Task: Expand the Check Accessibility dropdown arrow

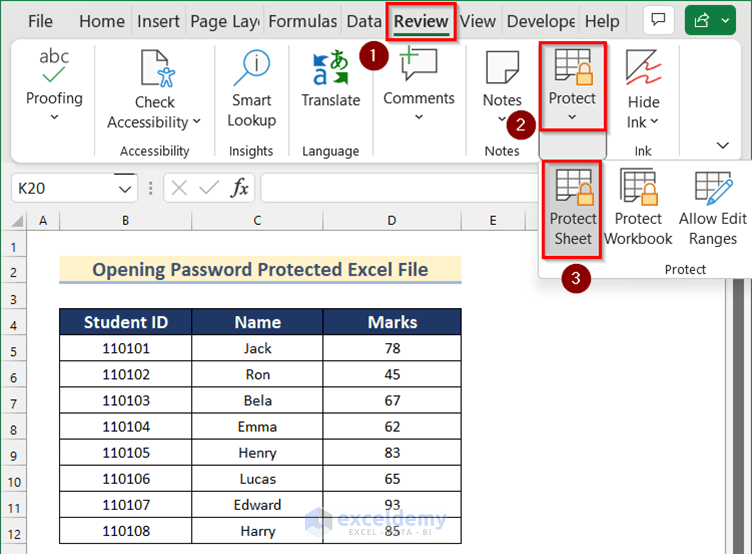Action: coord(197,122)
